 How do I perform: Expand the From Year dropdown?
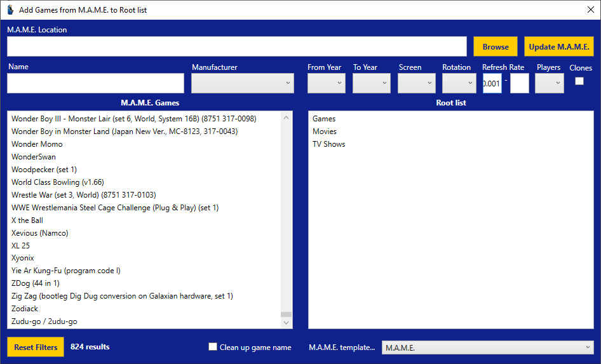click(326, 83)
